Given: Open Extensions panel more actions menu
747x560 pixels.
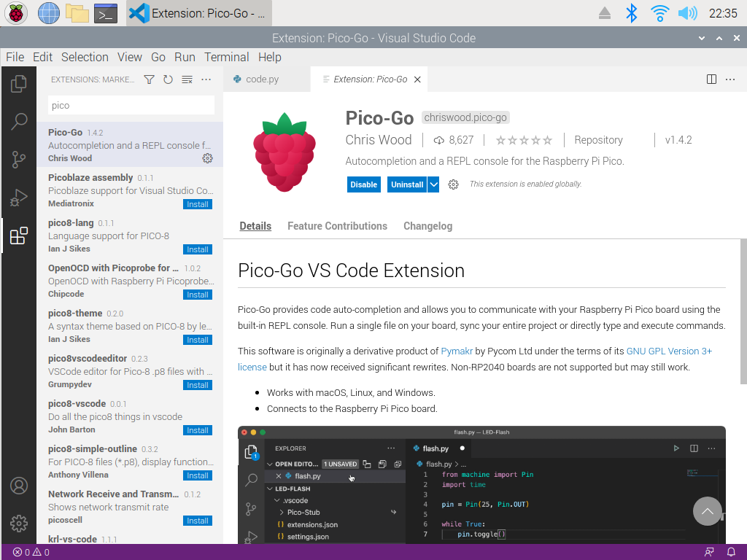Looking at the screenshot, I should [206, 79].
